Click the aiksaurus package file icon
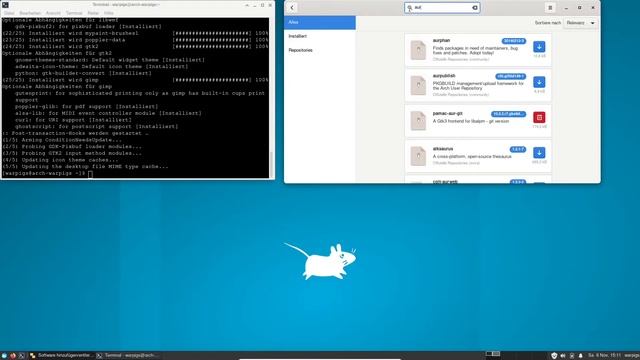Screen dimensions: 640x360 coord(418,156)
